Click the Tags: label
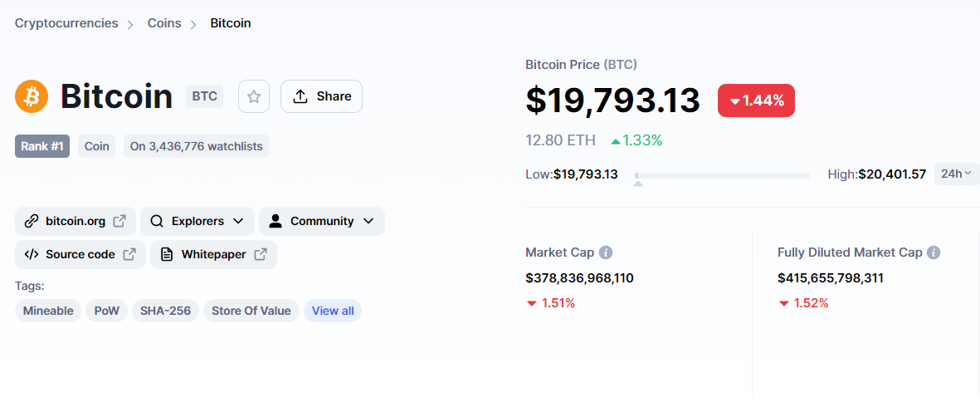This screenshot has width=980, height=407. pos(29,287)
